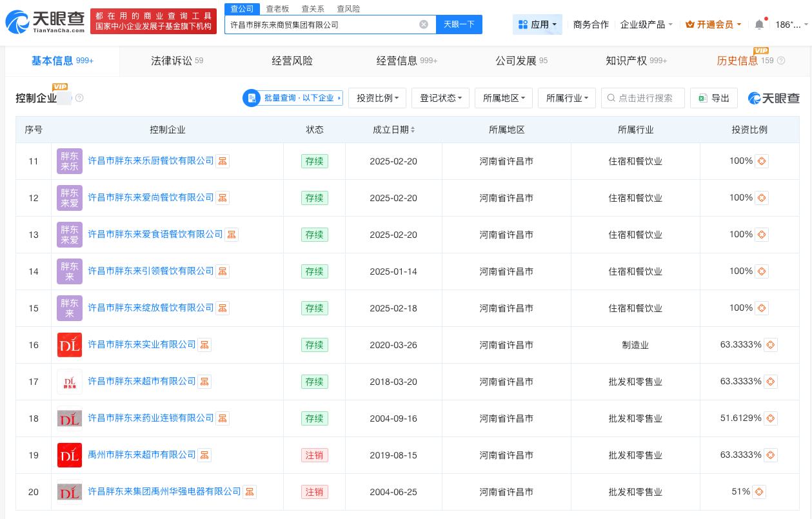This screenshot has width=812, height=519.
Task: Click the 天眼一下 search button
Action: [x=459, y=24]
